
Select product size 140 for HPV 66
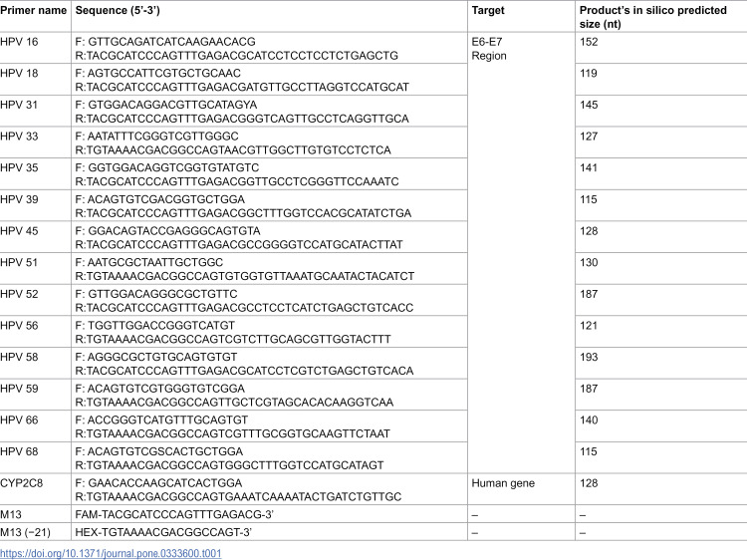coord(589,420)
